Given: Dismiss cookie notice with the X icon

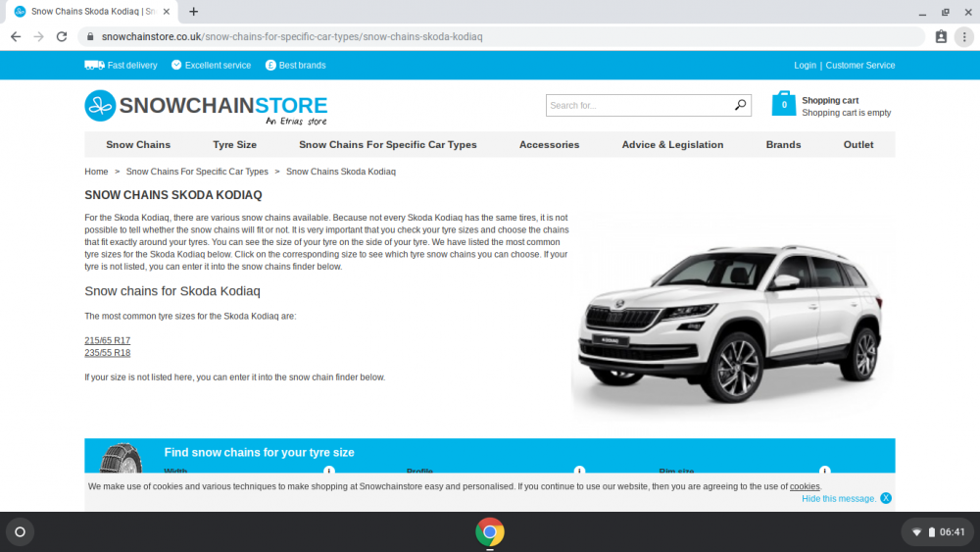Looking at the screenshot, I should (886, 498).
